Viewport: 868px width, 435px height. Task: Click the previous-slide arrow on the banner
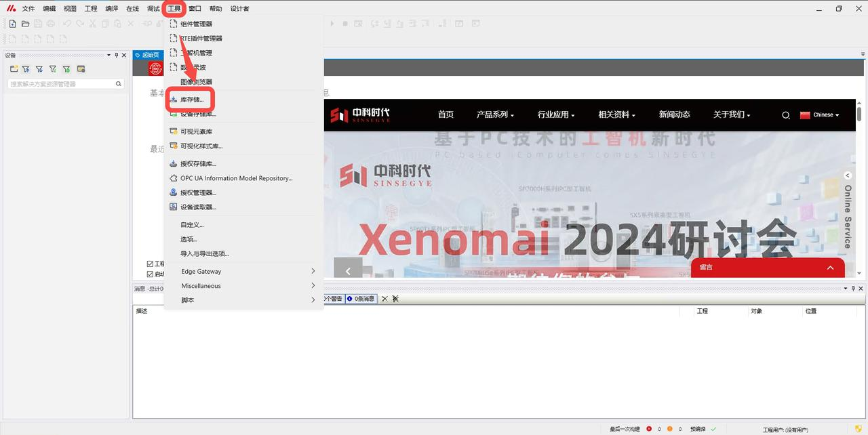[x=349, y=270]
